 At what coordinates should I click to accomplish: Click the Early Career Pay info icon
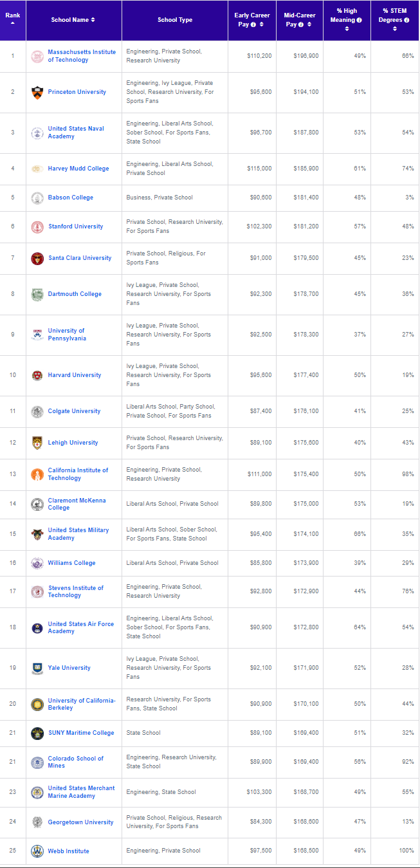253,24
